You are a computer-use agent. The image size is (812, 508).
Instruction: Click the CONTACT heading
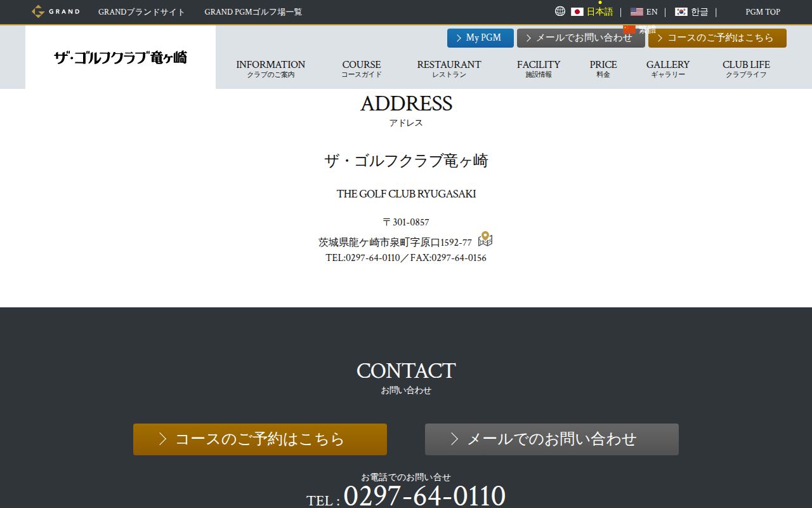406,371
